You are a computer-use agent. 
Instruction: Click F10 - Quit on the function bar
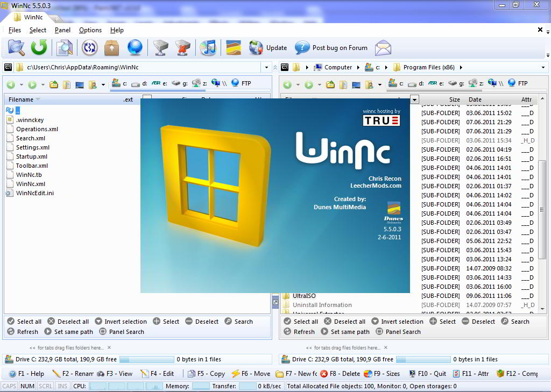(428, 373)
